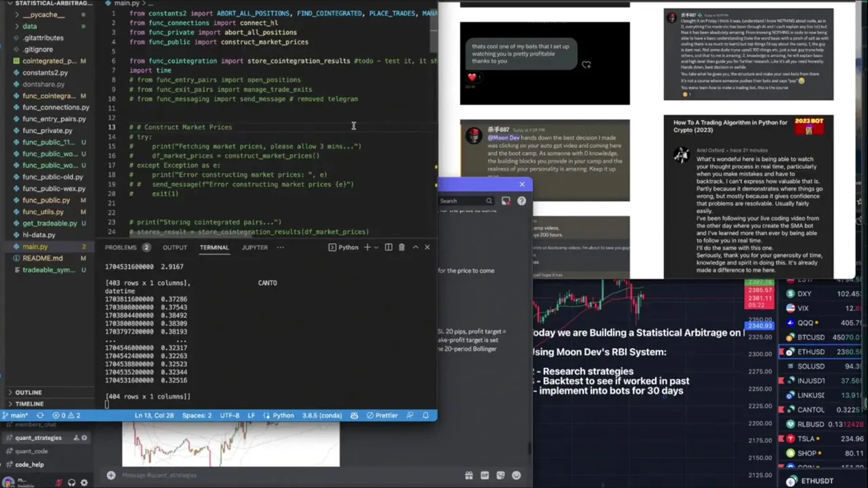Open Discord gift icon in message bar
This screenshot has height=488, width=868.
pos(469,476)
